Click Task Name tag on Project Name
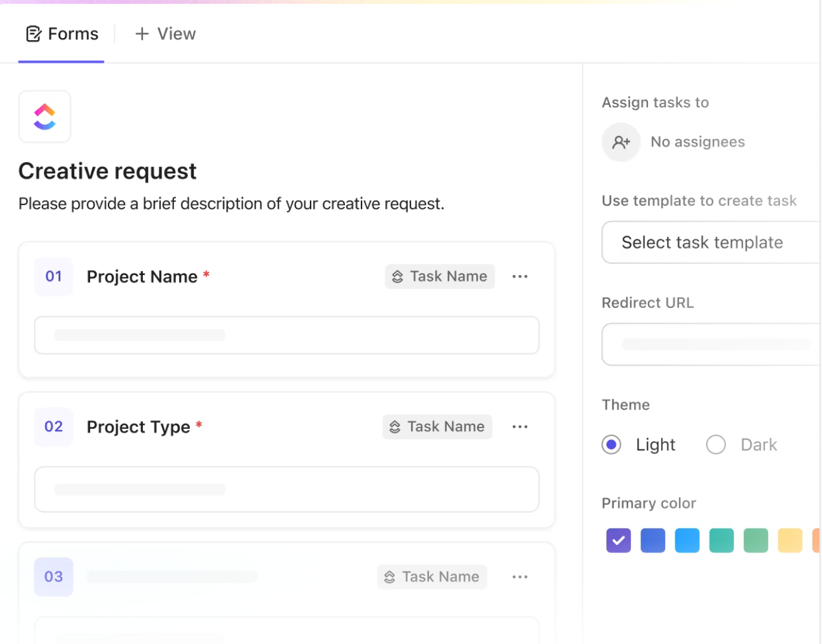 tap(440, 277)
